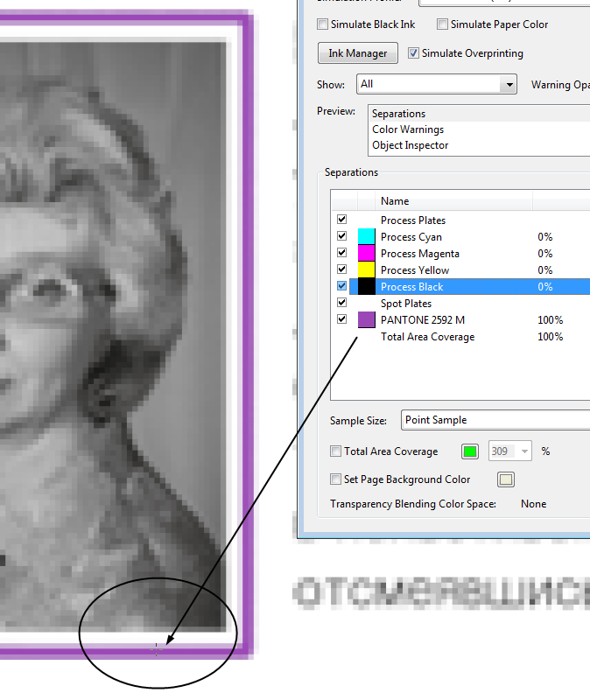Select Color Warnings in the Preview list

coord(481,129)
